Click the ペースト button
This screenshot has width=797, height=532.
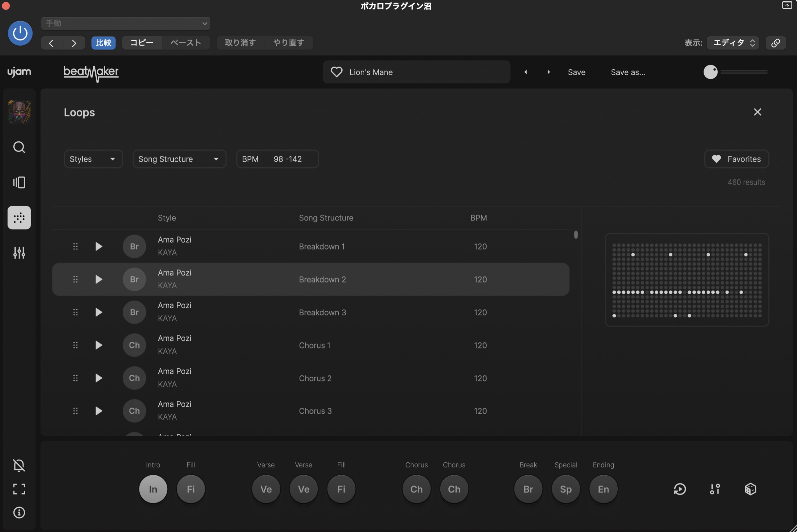coord(186,43)
